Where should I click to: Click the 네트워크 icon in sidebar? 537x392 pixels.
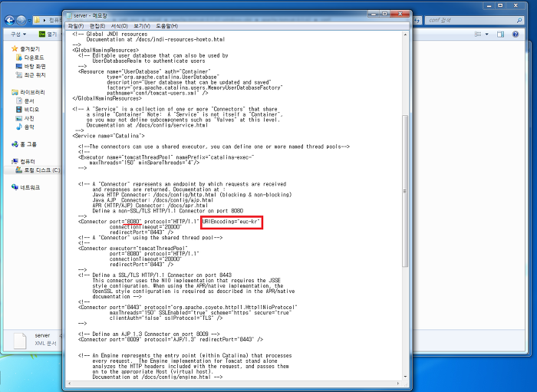pyautogui.click(x=15, y=187)
